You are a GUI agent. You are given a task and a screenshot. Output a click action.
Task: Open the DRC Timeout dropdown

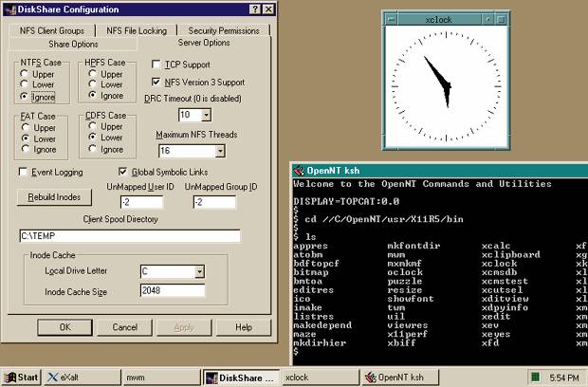coord(206,115)
